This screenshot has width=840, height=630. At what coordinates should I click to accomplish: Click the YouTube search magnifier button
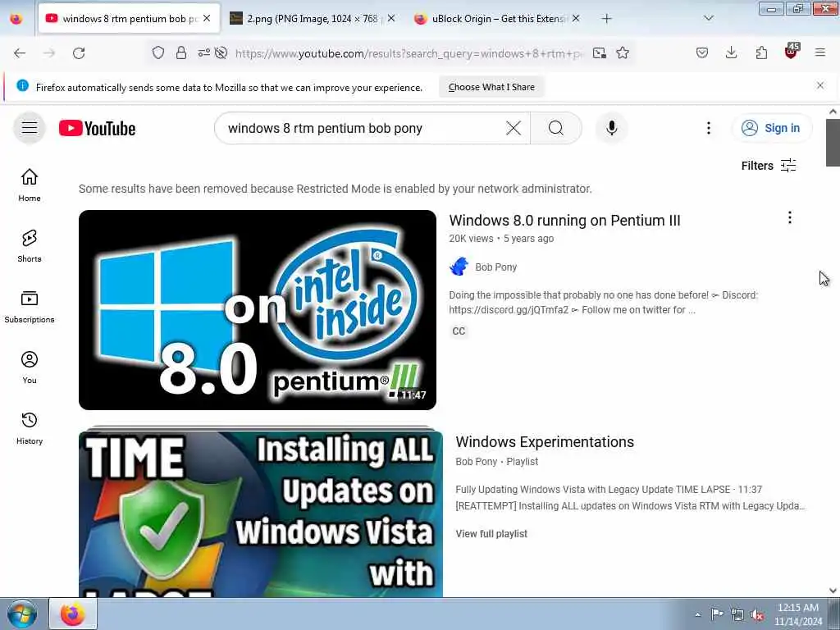pyautogui.click(x=556, y=128)
